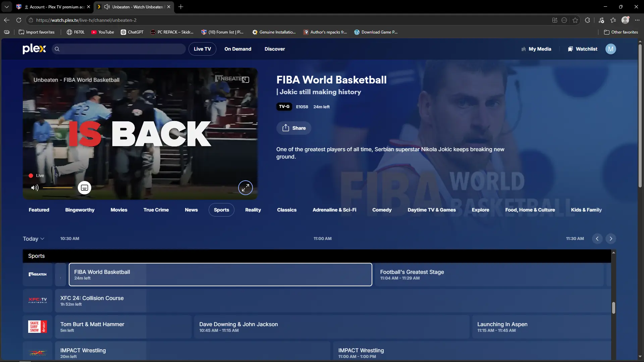The width and height of the screenshot is (644, 362).
Task: Switch to On Demand tab
Action: [x=238, y=49]
